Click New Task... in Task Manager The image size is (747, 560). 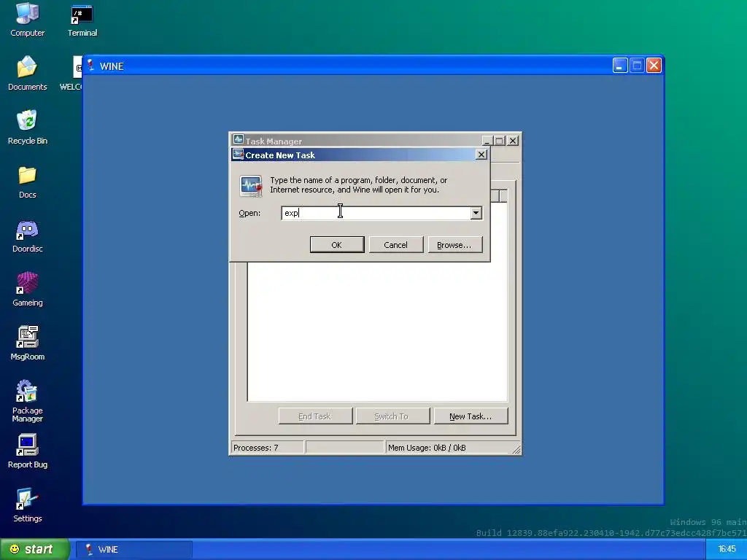pos(471,416)
